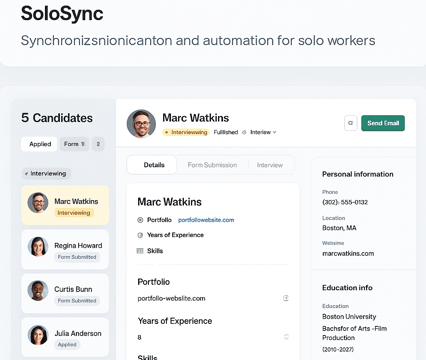Screen dimensions: 426x360
Task: Select the filter tab labeled 2
Action: click(x=98, y=144)
